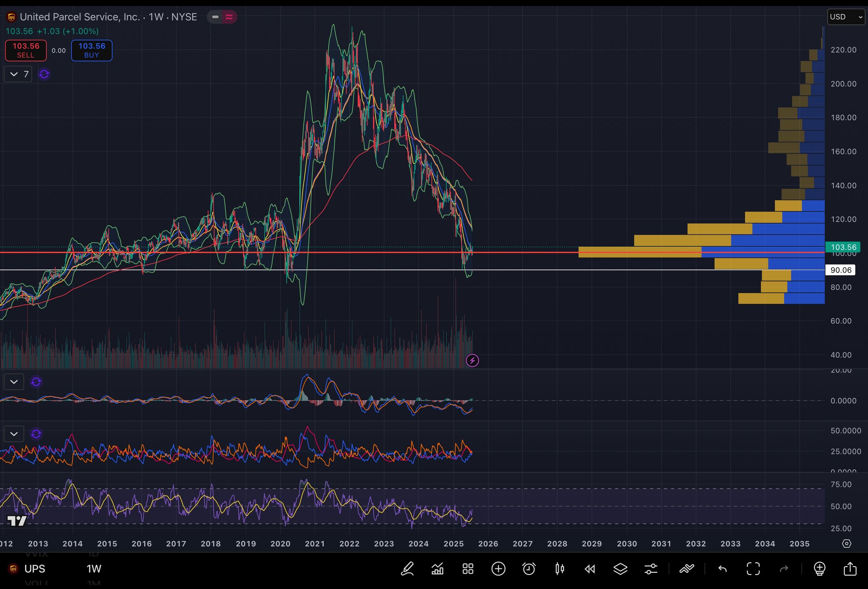Expand the MACD pane legend chevron

click(14, 382)
